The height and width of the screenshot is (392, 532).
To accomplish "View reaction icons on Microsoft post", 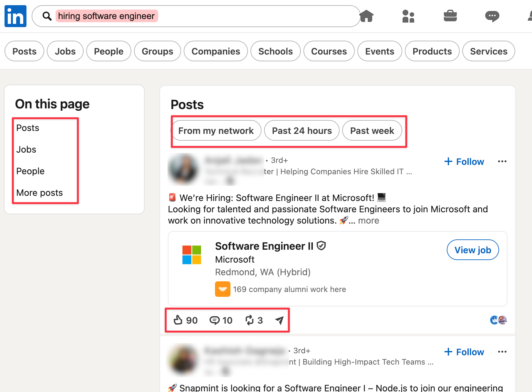I will [498, 320].
